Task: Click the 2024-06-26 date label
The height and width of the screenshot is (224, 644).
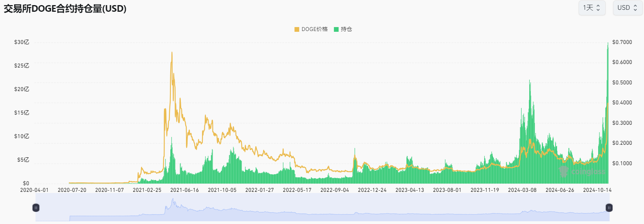Action: (560, 190)
